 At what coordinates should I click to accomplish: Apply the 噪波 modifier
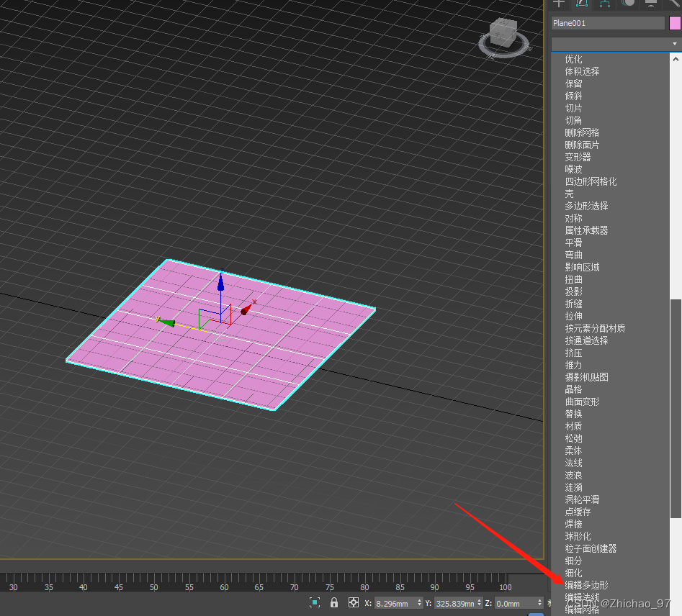click(x=573, y=169)
